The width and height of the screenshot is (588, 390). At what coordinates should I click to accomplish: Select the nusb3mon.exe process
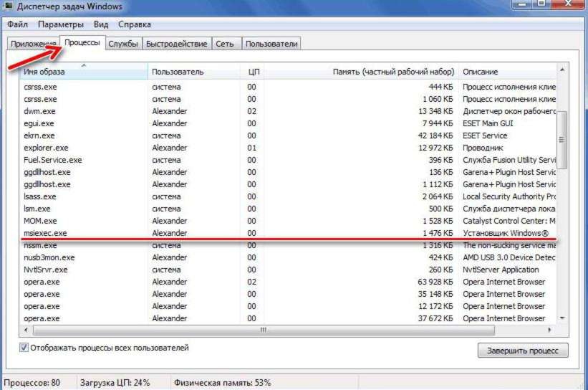pos(289,257)
